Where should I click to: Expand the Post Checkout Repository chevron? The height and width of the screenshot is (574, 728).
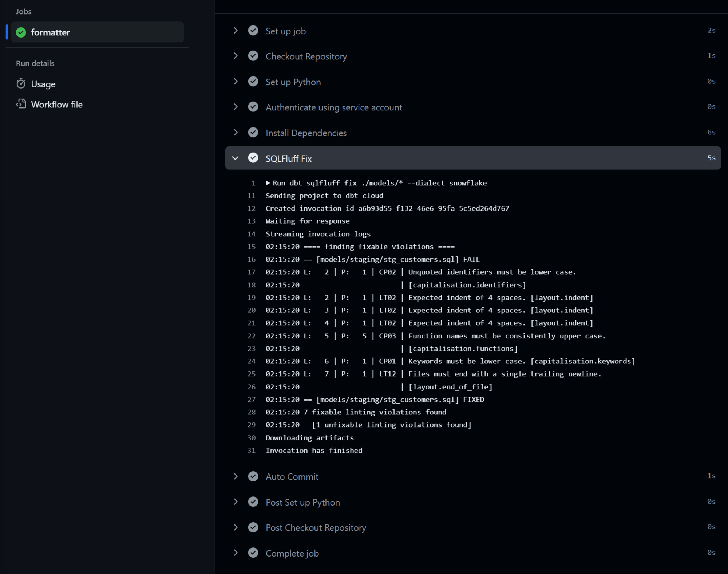[236, 527]
